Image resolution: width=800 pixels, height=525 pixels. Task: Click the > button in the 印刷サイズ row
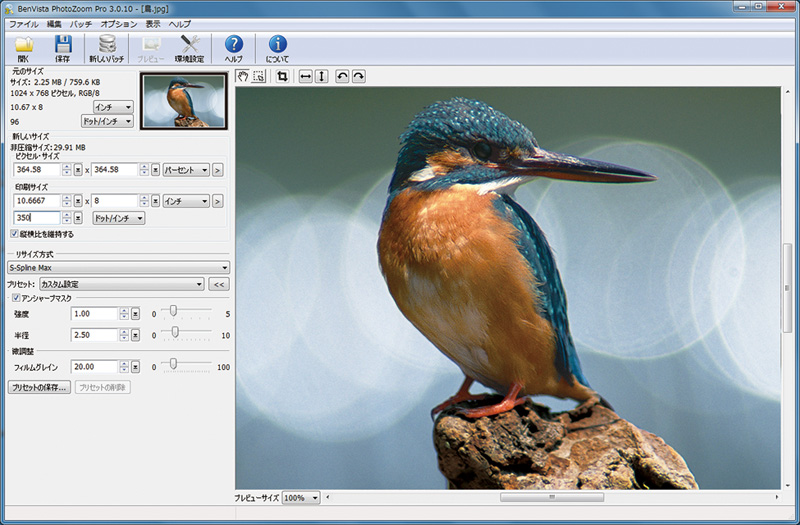217,201
